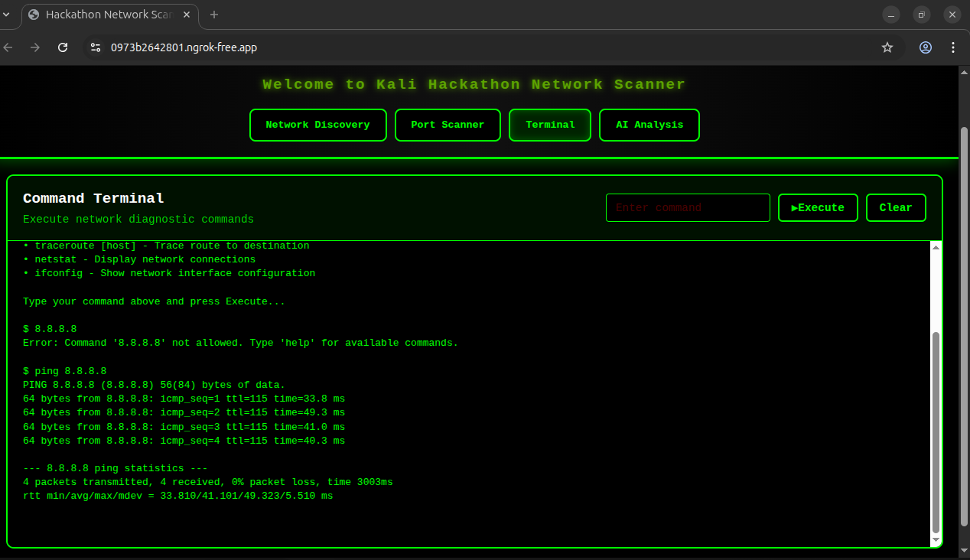Go forward using the browser forward arrow
This screenshot has width=970, height=560.
[35, 47]
